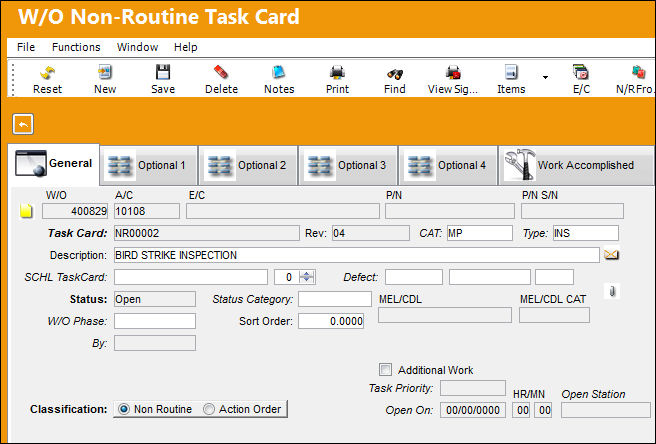656x444 pixels.
Task: Click the last Defect field
Action: (x=554, y=277)
